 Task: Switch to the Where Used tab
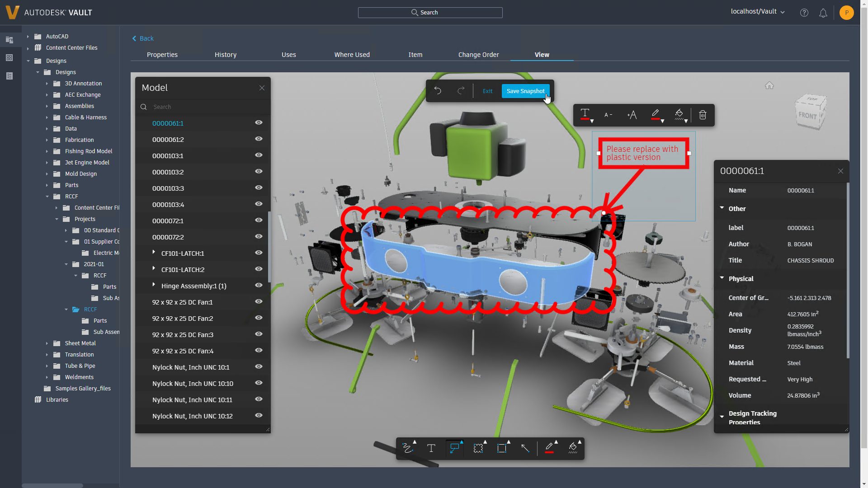click(x=352, y=55)
